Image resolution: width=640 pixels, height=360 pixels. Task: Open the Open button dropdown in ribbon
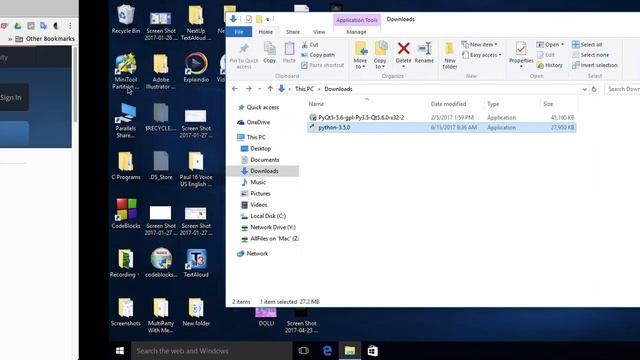click(x=562, y=44)
